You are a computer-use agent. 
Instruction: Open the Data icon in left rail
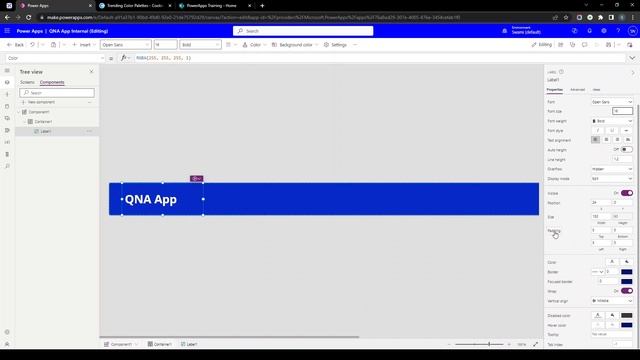[x=7, y=106]
